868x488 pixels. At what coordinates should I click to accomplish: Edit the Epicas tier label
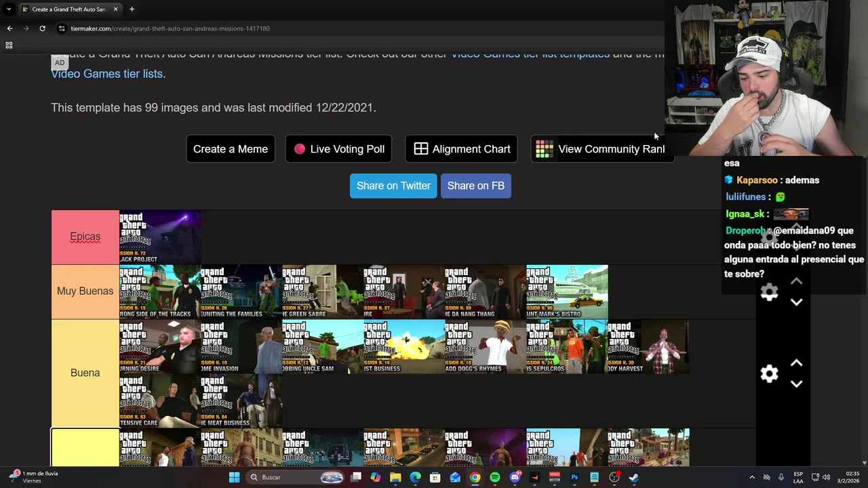coord(85,237)
